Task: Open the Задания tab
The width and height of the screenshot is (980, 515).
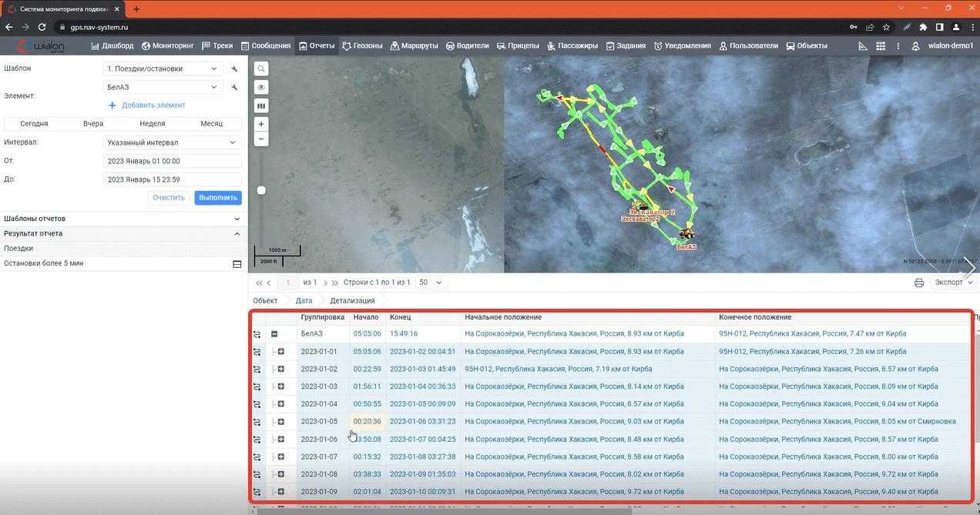Action: (x=626, y=46)
